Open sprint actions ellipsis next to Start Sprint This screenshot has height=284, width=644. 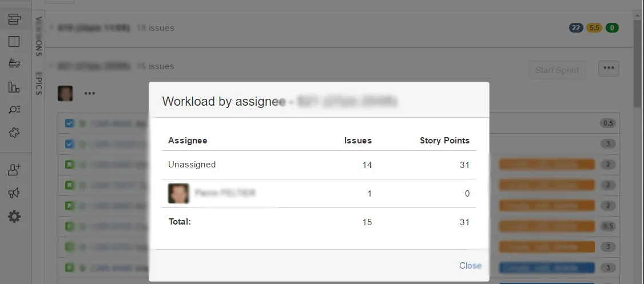(609, 69)
